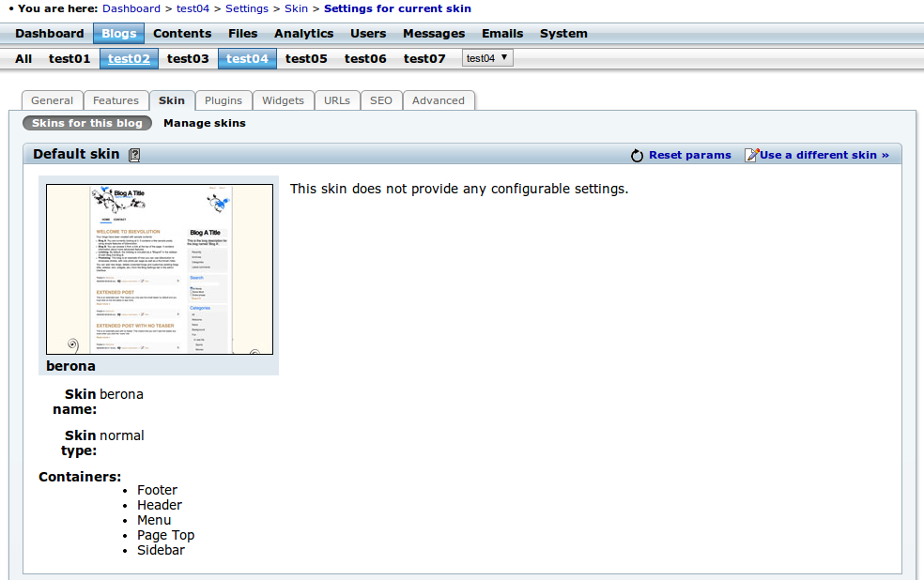This screenshot has height=580, width=924.
Task: Follow the test04 breadcrumb link
Action: click(192, 8)
